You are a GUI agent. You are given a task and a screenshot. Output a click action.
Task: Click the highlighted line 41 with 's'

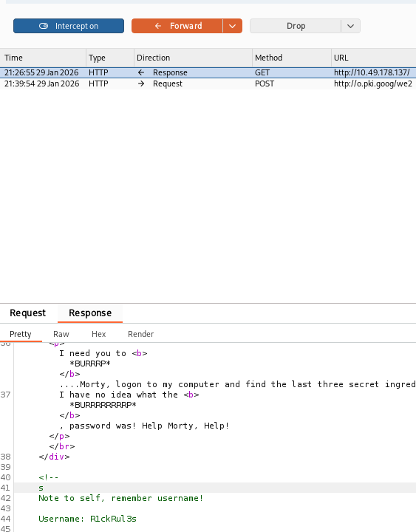coord(215,488)
